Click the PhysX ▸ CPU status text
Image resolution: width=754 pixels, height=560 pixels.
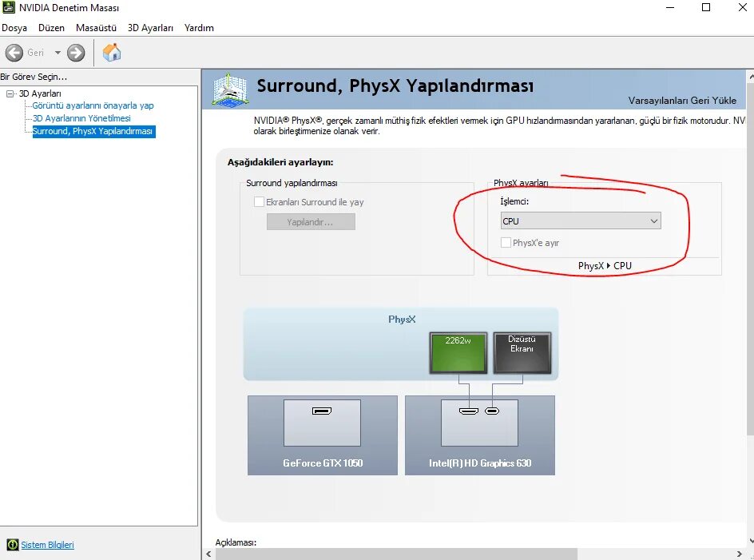pos(605,265)
